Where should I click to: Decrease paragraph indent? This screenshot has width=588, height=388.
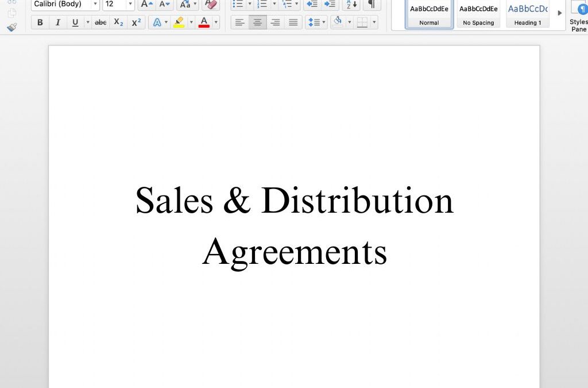312,5
